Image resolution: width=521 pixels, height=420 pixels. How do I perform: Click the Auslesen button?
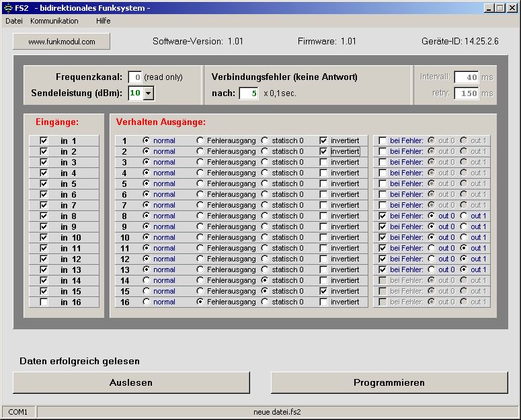tap(131, 382)
